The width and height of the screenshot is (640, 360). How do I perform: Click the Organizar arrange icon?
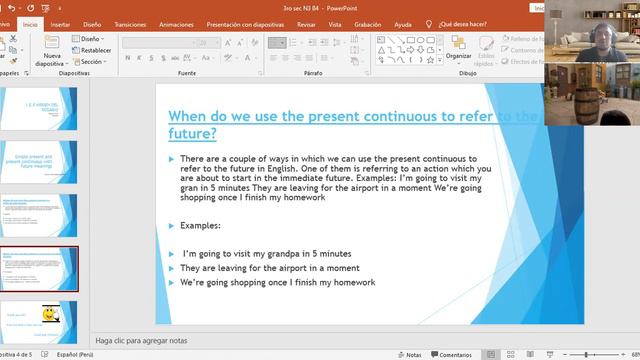(x=458, y=42)
